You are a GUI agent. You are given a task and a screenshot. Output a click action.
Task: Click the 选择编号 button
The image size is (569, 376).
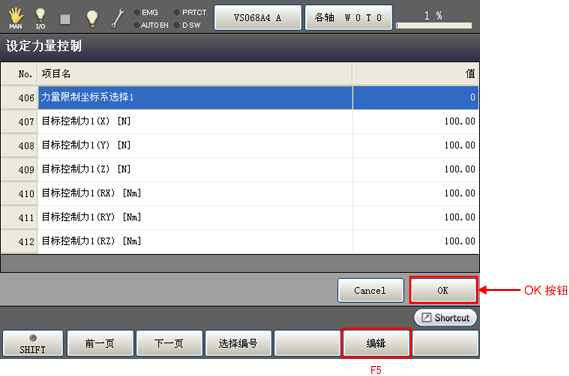pos(238,343)
